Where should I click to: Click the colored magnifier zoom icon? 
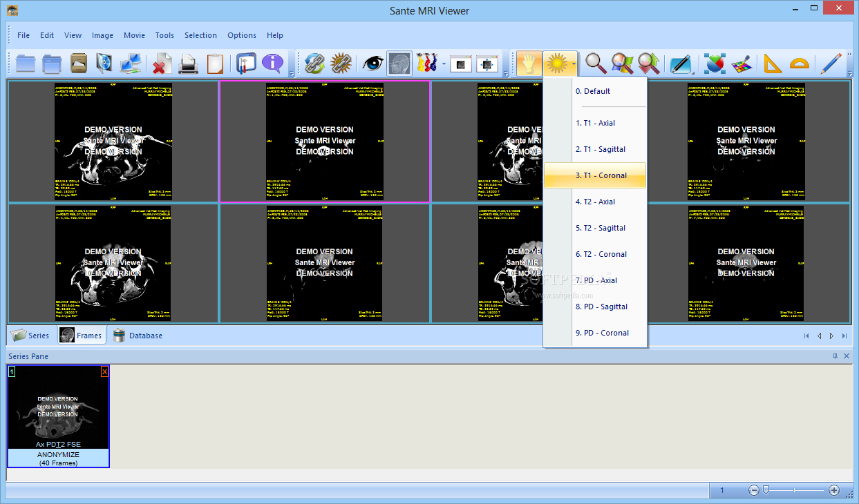coord(622,64)
